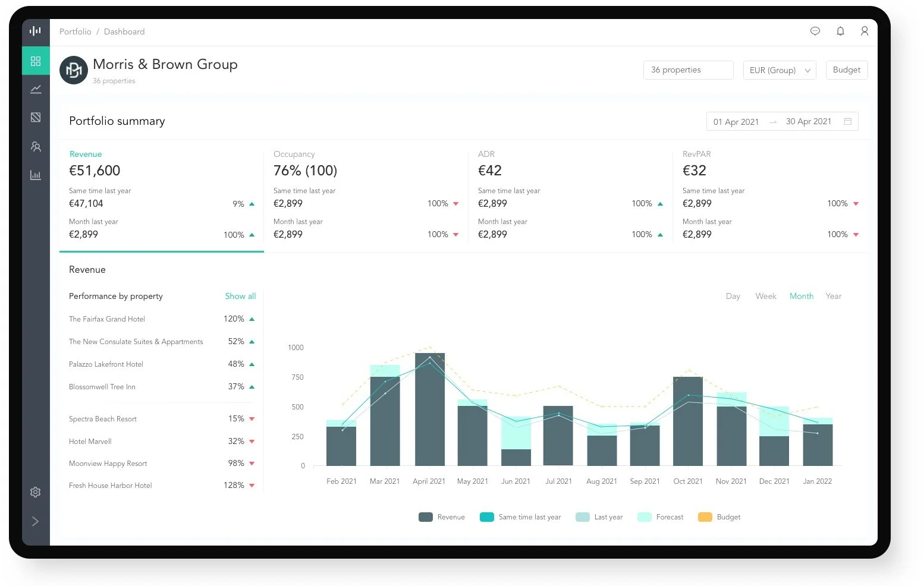Expand sidebar with the arrow icon
The width and height of the screenshot is (924, 586).
point(36,521)
